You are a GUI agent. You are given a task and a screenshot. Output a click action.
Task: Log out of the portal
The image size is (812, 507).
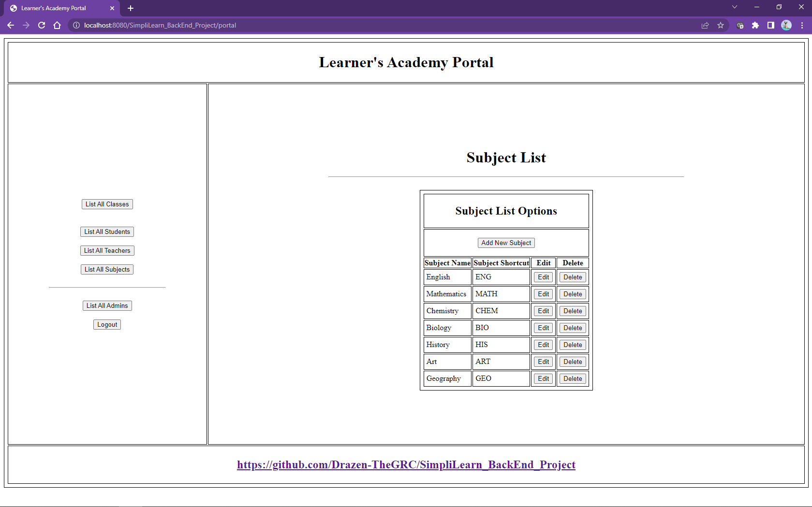point(107,325)
